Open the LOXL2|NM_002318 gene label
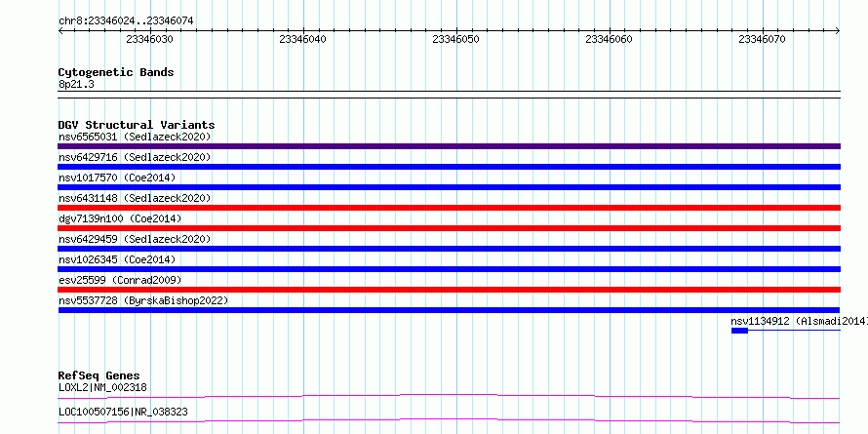Screen dimensions: 868x434 103,387
